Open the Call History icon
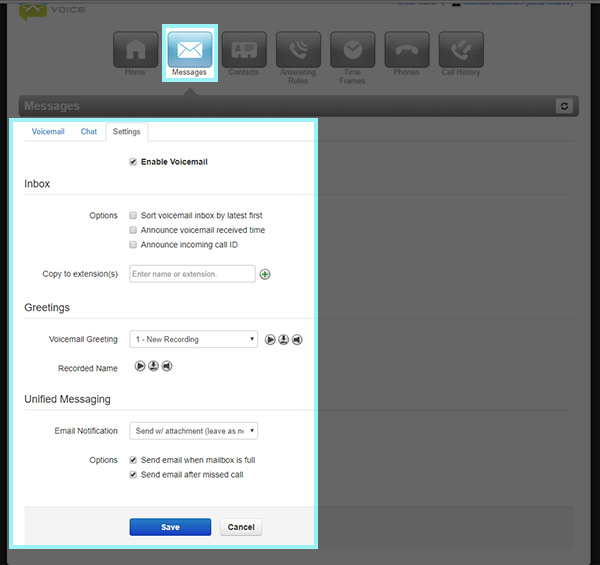This screenshot has width=600, height=565. point(461,49)
